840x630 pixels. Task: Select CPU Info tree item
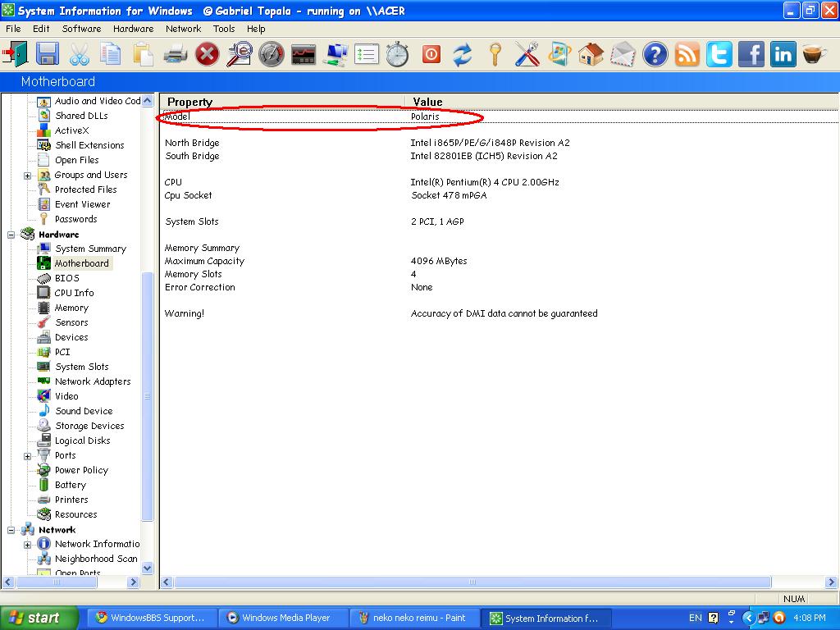pos(74,293)
